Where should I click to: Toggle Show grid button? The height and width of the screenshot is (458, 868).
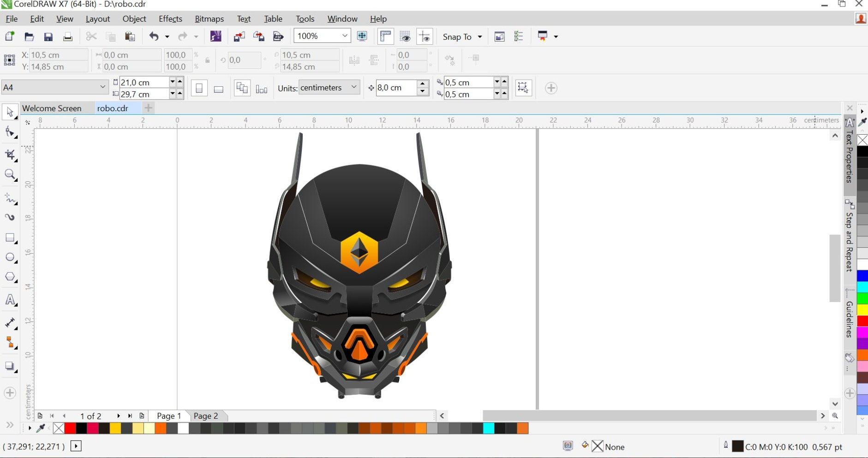405,36
